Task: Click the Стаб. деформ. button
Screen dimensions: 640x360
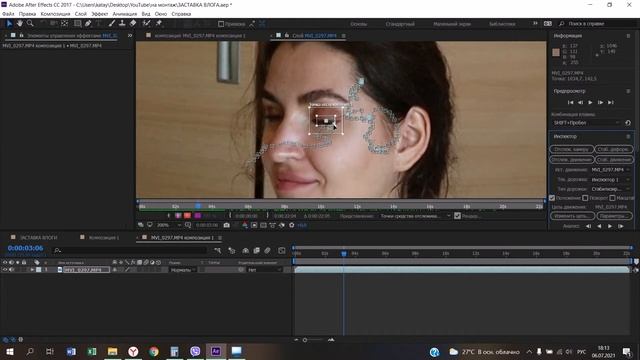Action: 614,149
